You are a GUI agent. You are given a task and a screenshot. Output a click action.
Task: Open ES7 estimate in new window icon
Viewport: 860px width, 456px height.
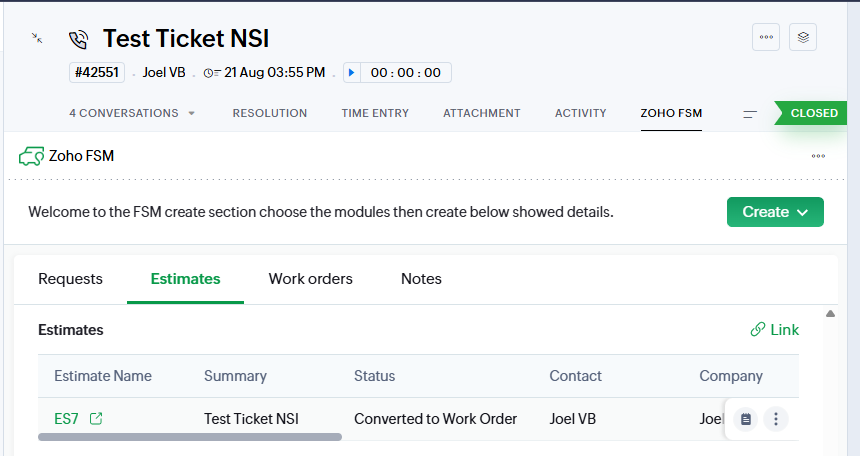point(96,419)
